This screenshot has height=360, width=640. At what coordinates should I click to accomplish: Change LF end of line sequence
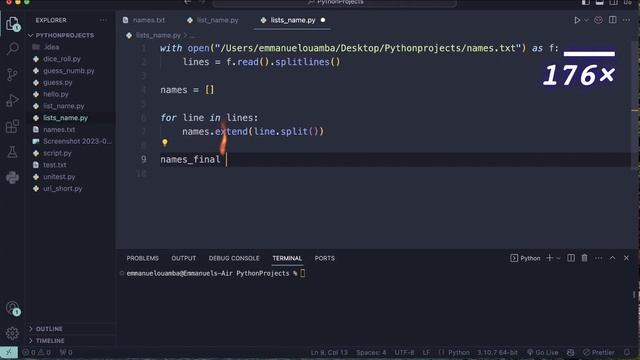pyautogui.click(x=427, y=352)
